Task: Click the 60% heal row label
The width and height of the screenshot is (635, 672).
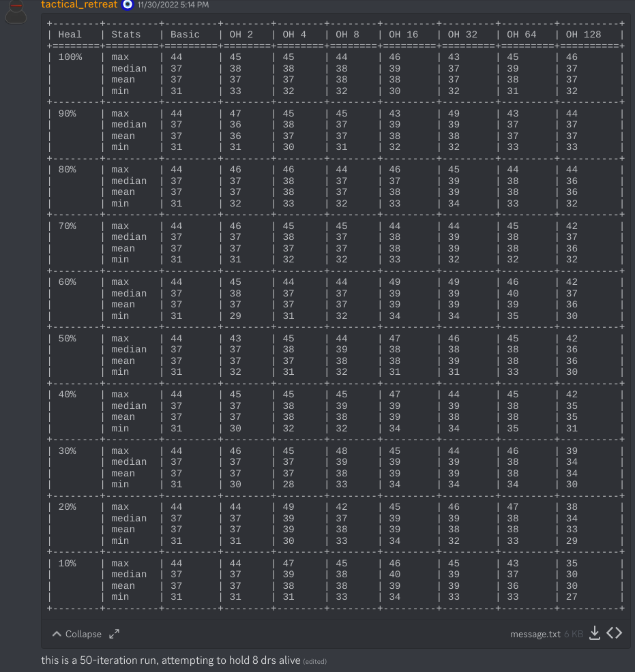Action: pyautogui.click(x=67, y=282)
